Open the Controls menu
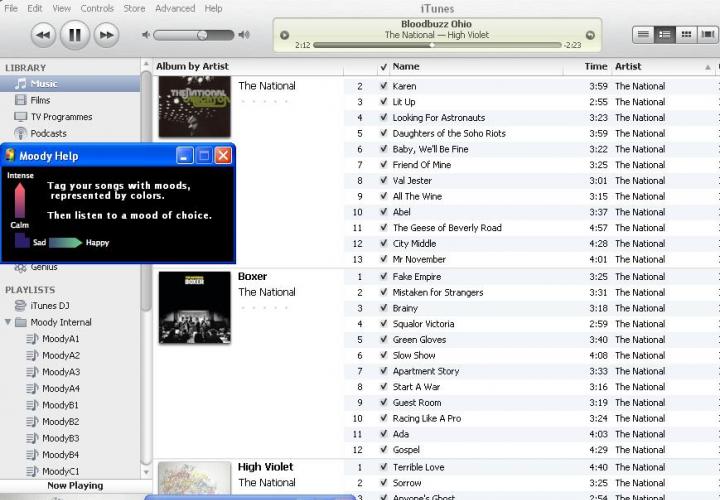This screenshot has width=720, height=500. tap(97, 8)
